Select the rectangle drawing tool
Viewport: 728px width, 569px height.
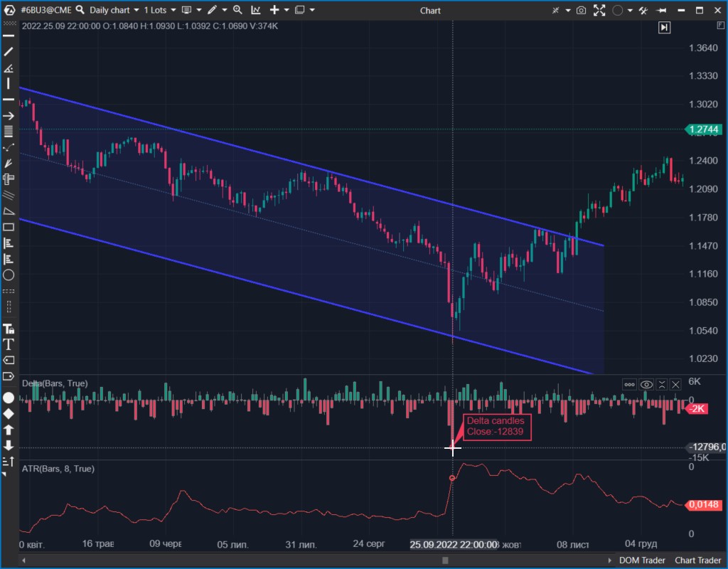(9, 226)
